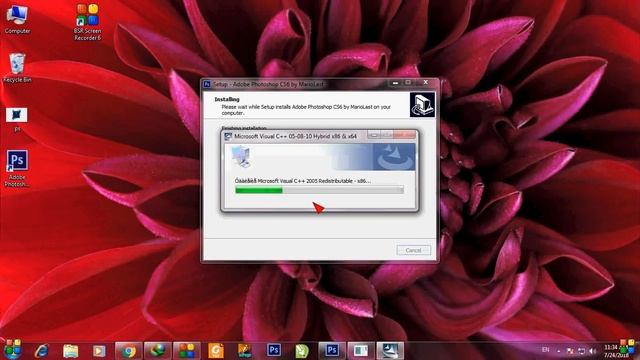This screenshot has width=640, height=360.
Task: Click the four-colored squares taskbar icon
Action: pyautogui.click(x=187, y=351)
